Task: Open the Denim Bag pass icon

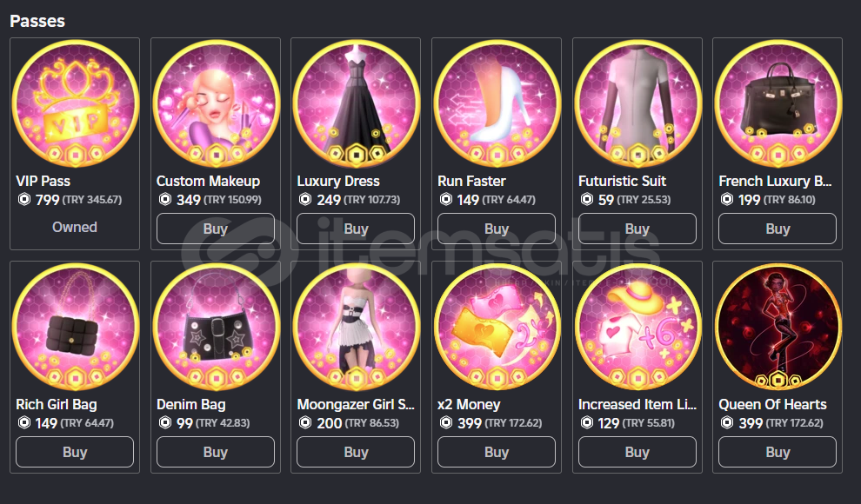Action: [216, 327]
